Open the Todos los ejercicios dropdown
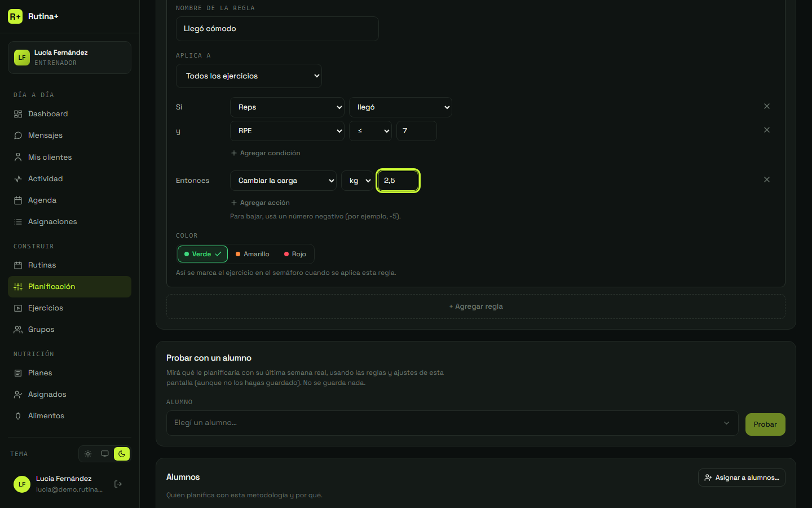 (249, 76)
